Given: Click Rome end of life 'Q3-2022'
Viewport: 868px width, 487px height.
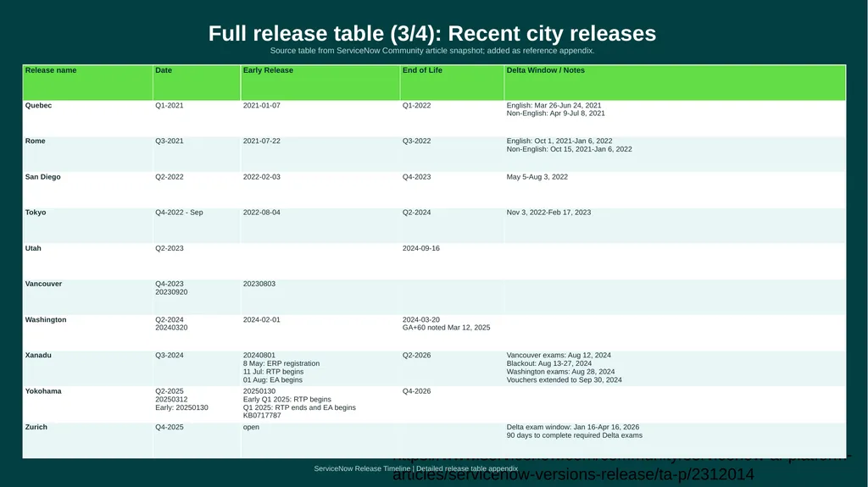Looking at the screenshot, I should (x=416, y=141).
